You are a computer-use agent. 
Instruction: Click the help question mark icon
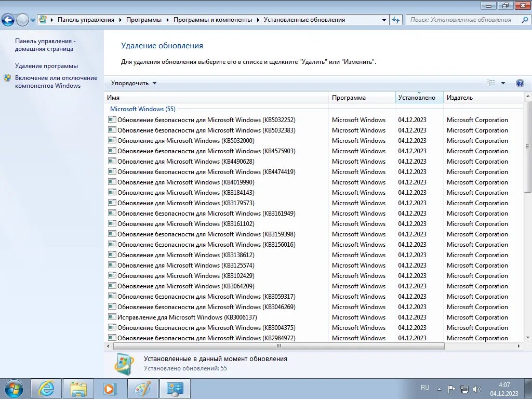coord(520,83)
